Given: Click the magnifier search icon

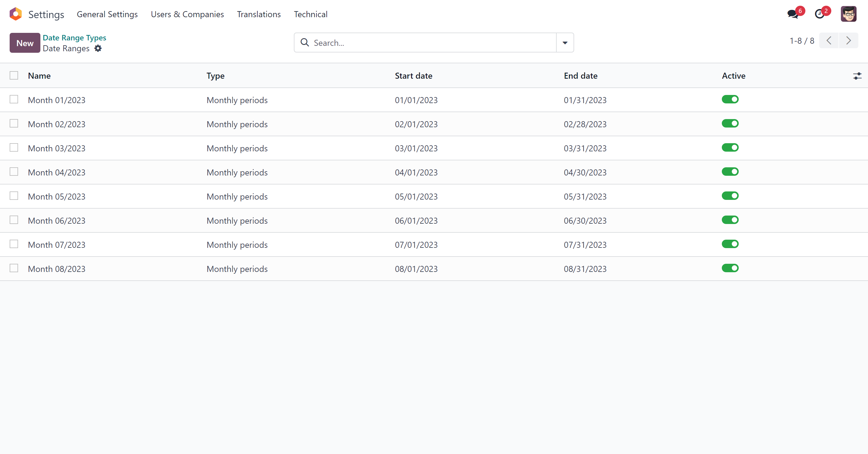Looking at the screenshot, I should [305, 43].
